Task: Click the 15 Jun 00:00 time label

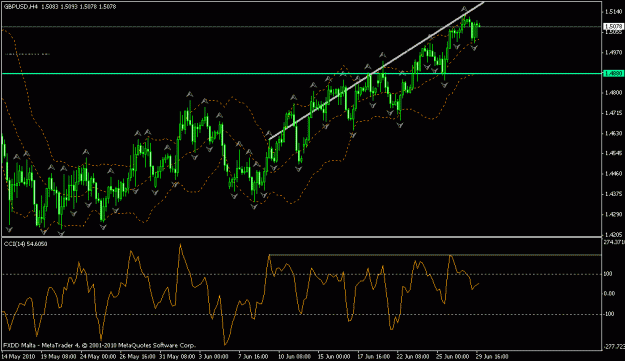Action: [334, 356]
